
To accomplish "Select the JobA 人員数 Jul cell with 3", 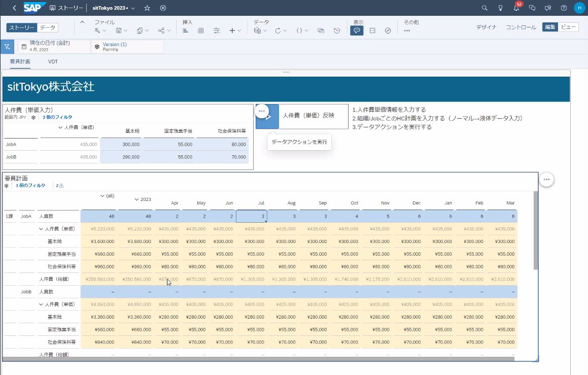I will (251, 216).
